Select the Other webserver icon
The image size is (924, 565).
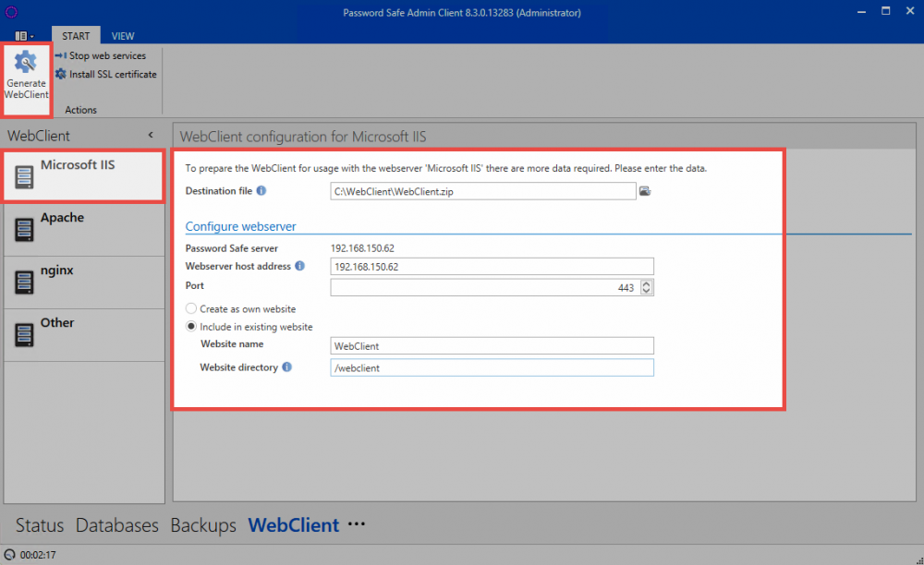tap(24, 335)
